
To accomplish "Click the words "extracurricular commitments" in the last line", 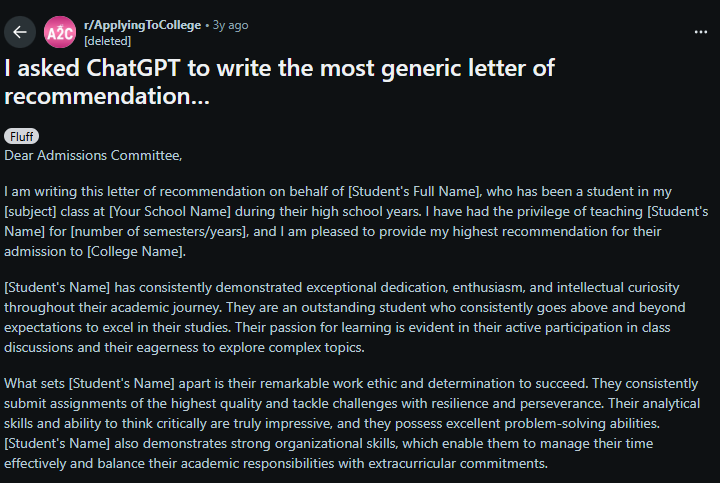I will [464, 464].
